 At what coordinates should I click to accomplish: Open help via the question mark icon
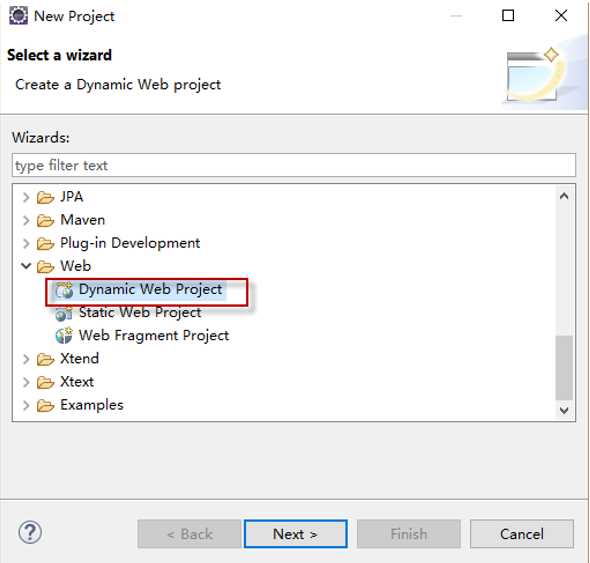pos(30,532)
